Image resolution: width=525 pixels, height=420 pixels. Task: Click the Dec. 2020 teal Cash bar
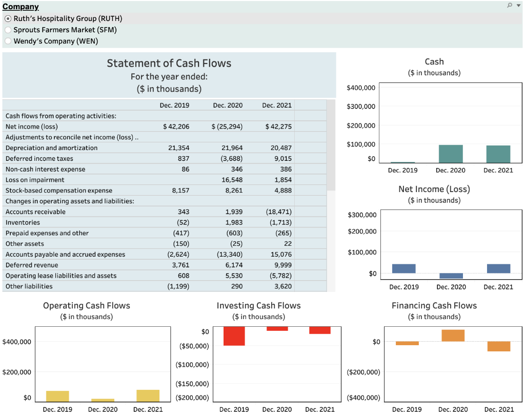click(x=451, y=154)
